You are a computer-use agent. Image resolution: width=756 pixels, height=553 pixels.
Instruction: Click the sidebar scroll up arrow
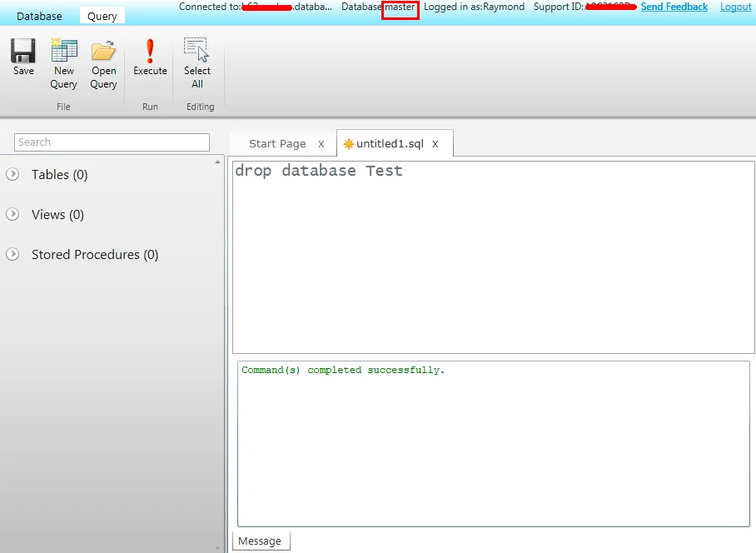pyautogui.click(x=218, y=162)
